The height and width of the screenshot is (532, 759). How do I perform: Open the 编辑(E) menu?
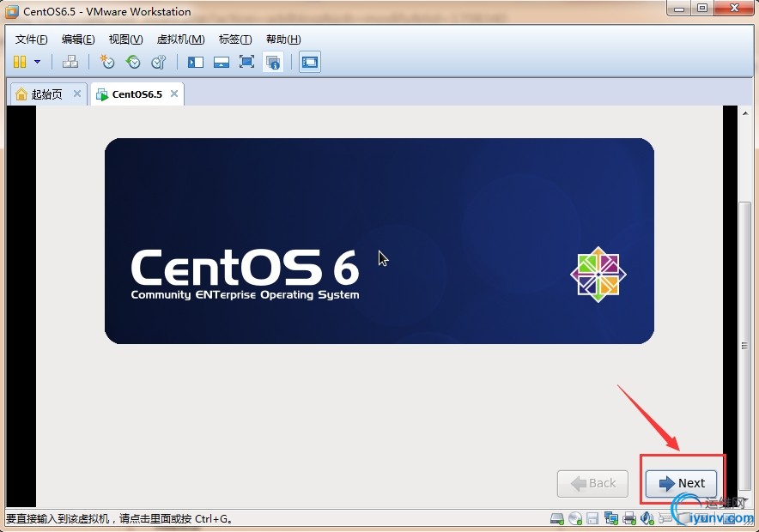[78, 39]
